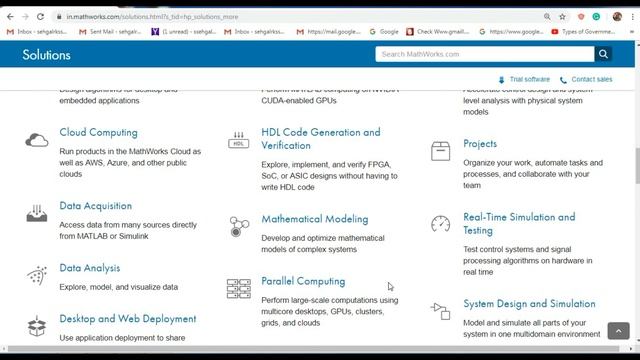Click text 'Access data from many sources directly'
This screenshot has width=640, height=360.
pyautogui.click(x=128, y=225)
